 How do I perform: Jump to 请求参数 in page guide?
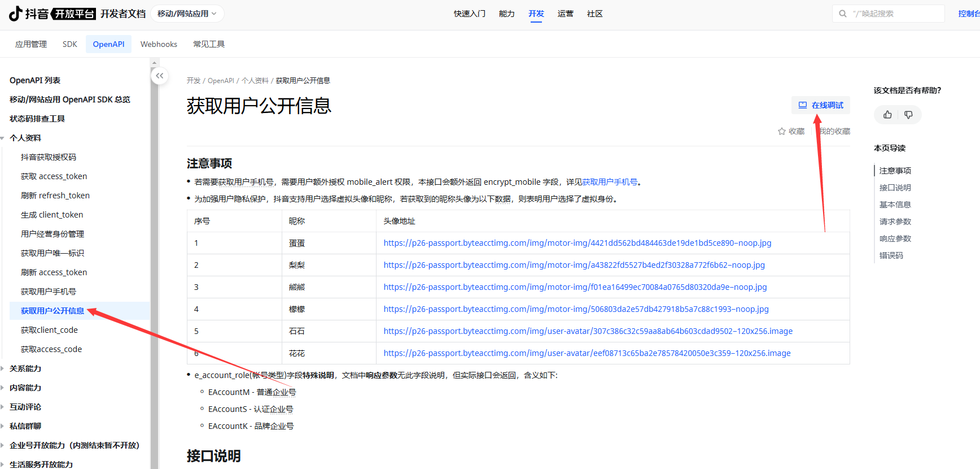[895, 222]
